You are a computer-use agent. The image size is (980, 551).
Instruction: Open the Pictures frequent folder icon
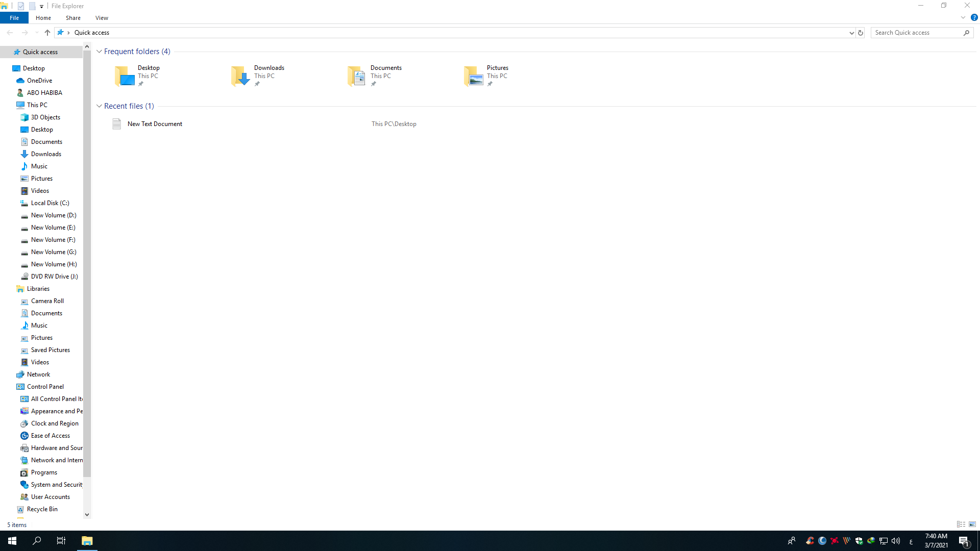(474, 76)
